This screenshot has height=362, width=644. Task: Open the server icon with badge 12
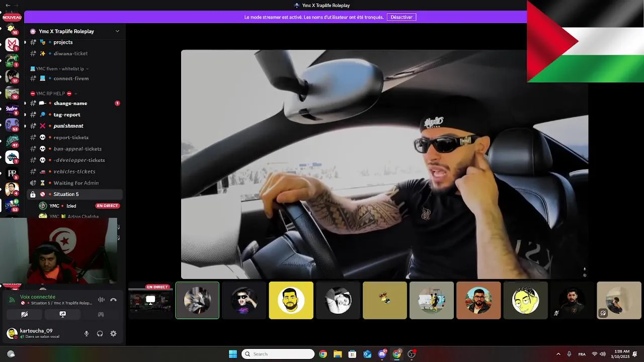[12, 93]
